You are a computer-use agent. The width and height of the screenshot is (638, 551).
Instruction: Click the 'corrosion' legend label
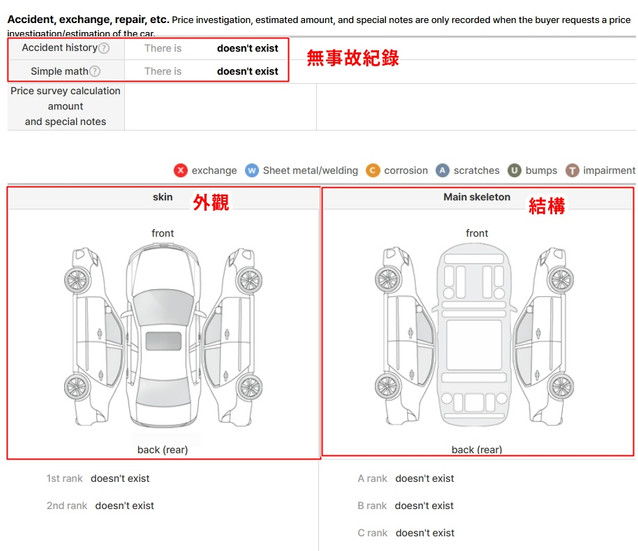point(406,171)
